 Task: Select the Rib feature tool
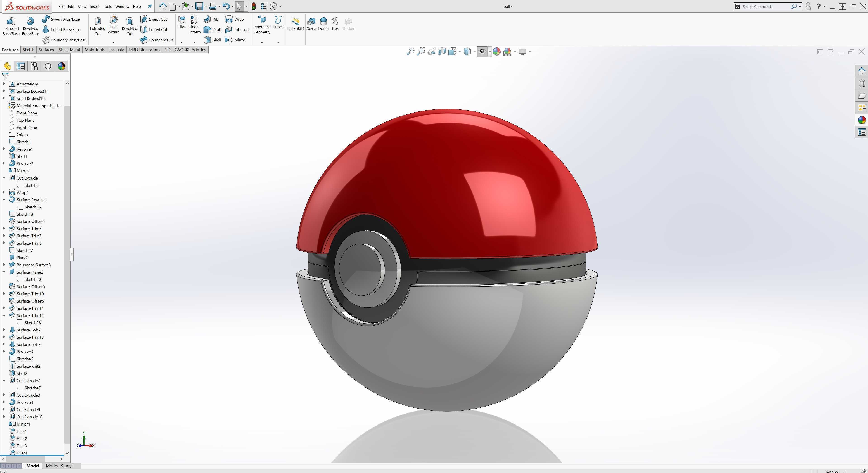point(211,19)
